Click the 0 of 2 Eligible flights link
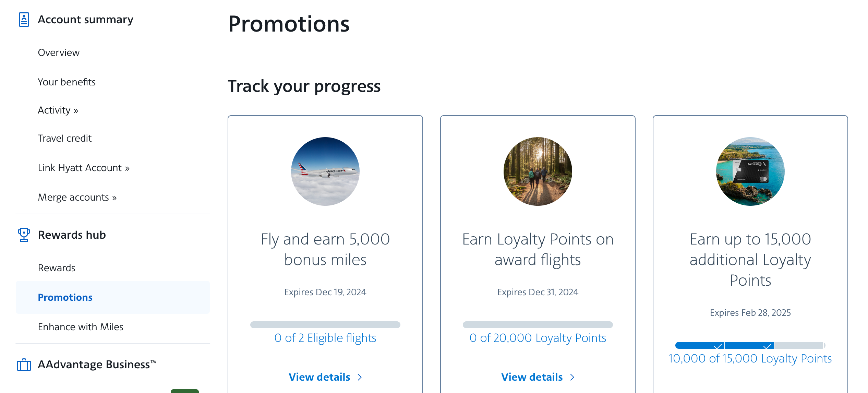The height and width of the screenshot is (393, 868). 325,338
